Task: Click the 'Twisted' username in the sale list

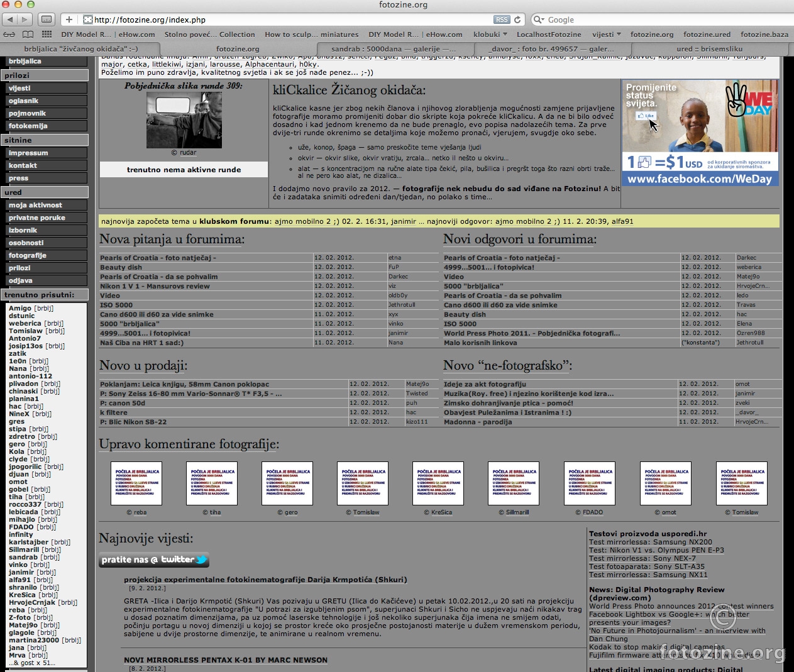Action: (x=417, y=394)
